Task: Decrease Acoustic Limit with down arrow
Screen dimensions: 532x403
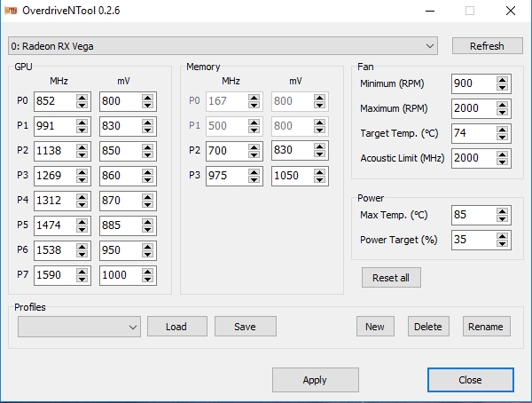Action: pos(502,162)
